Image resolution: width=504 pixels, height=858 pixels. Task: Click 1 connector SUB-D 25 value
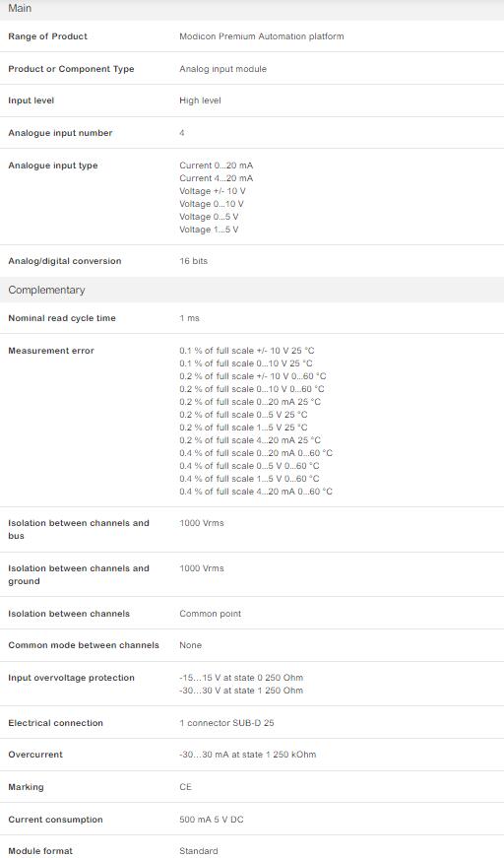pyautogui.click(x=226, y=723)
